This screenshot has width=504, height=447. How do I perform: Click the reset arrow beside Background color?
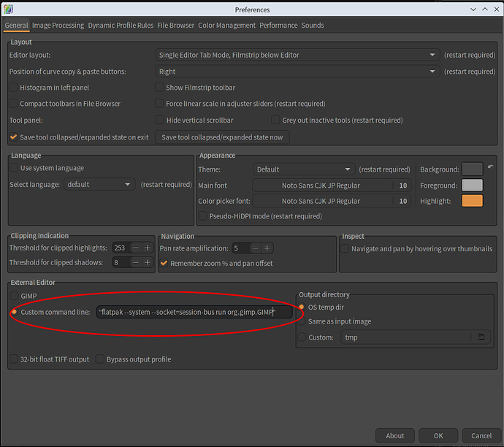[x=491, y=167]
